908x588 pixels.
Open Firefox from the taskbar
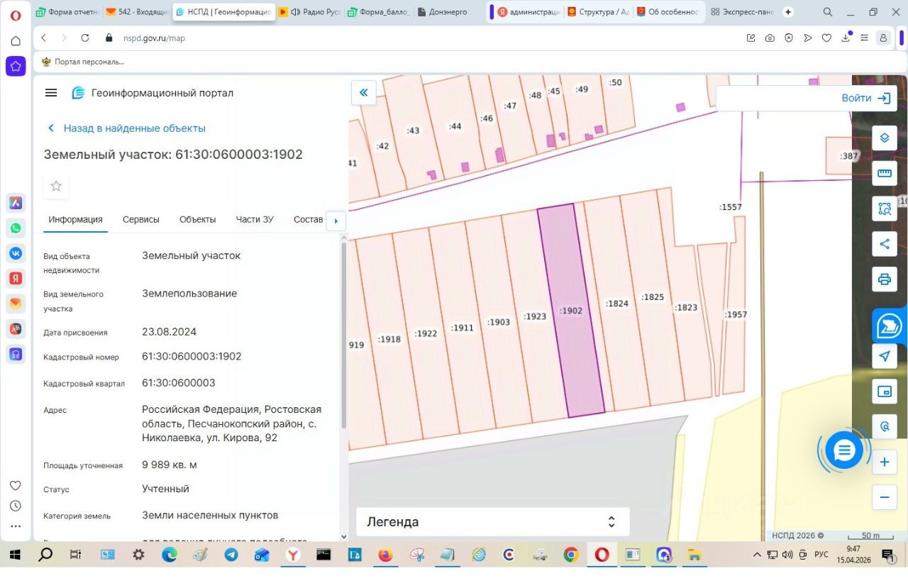tap(385, 555)
